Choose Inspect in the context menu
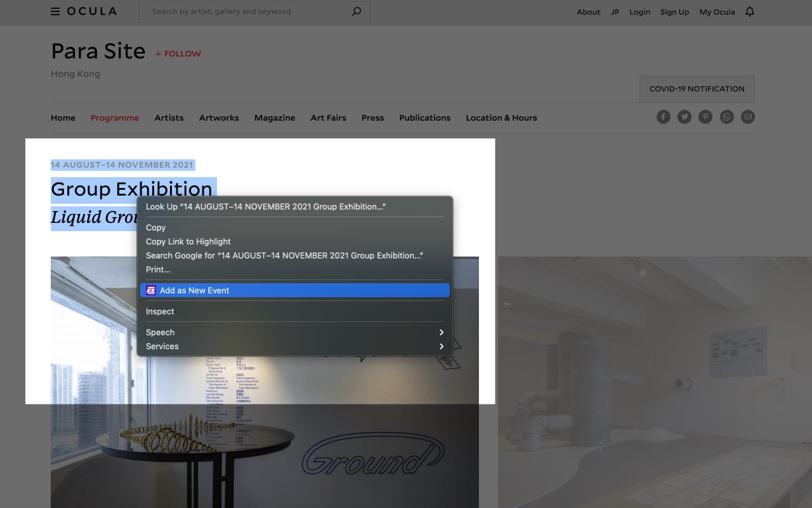 [295, 311]
